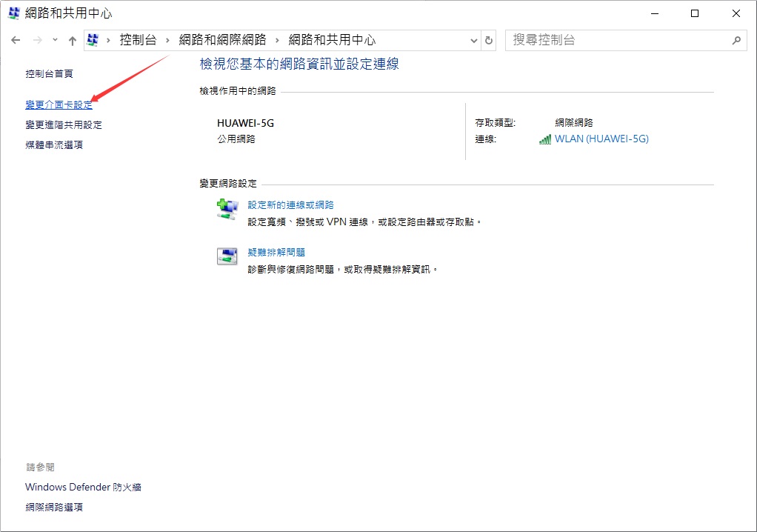This screenshot has height=532, width=757.
Task: Click the 連線 label
Action: pyautogui.click(x=486, y=139)
